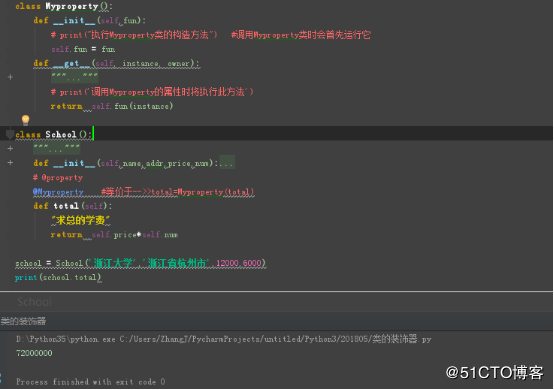Screen dimensions: 554x390
Task: Click the 'self.fun = fun' line
Action: click(x=83, y=49)
